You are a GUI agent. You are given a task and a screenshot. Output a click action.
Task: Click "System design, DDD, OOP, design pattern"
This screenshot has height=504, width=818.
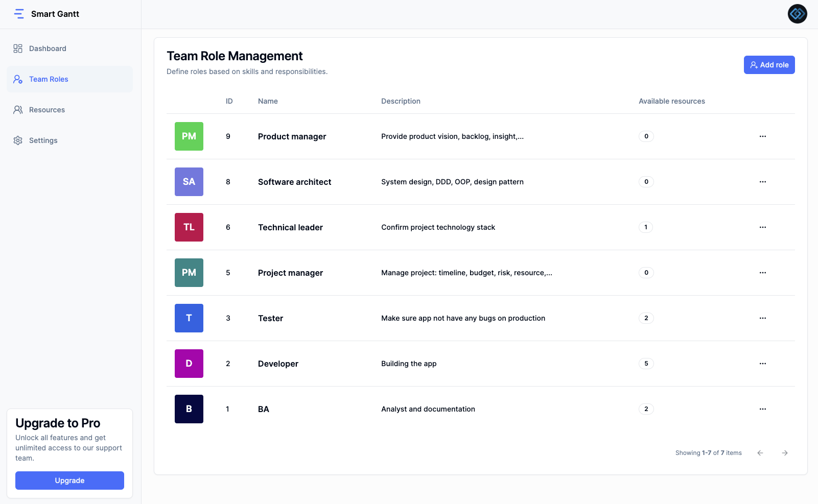[452, 182]
